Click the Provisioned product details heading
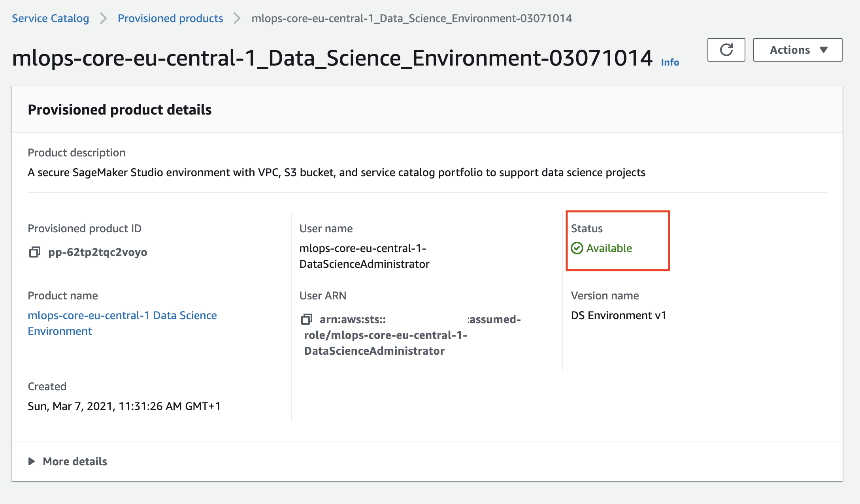The image size is (860, 504). [119, 110]
